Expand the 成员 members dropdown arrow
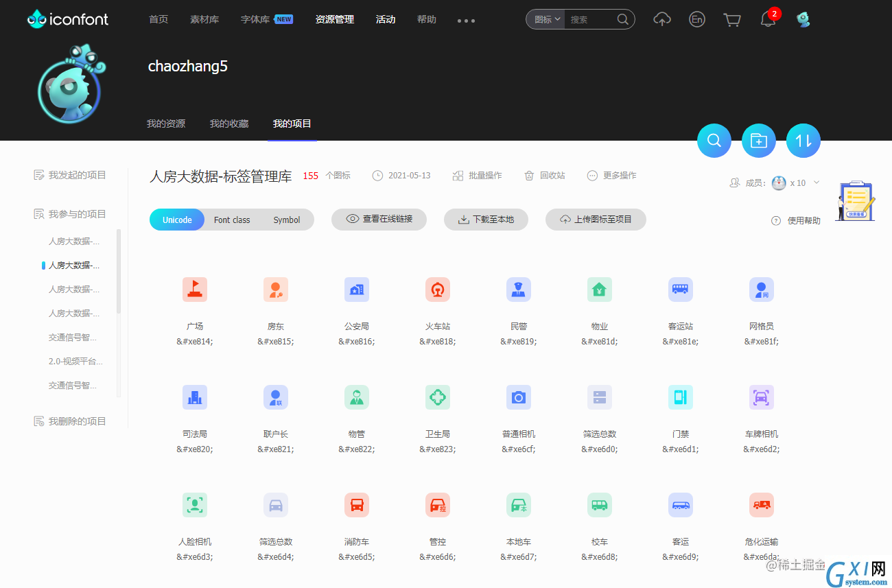 coord(817,183)
